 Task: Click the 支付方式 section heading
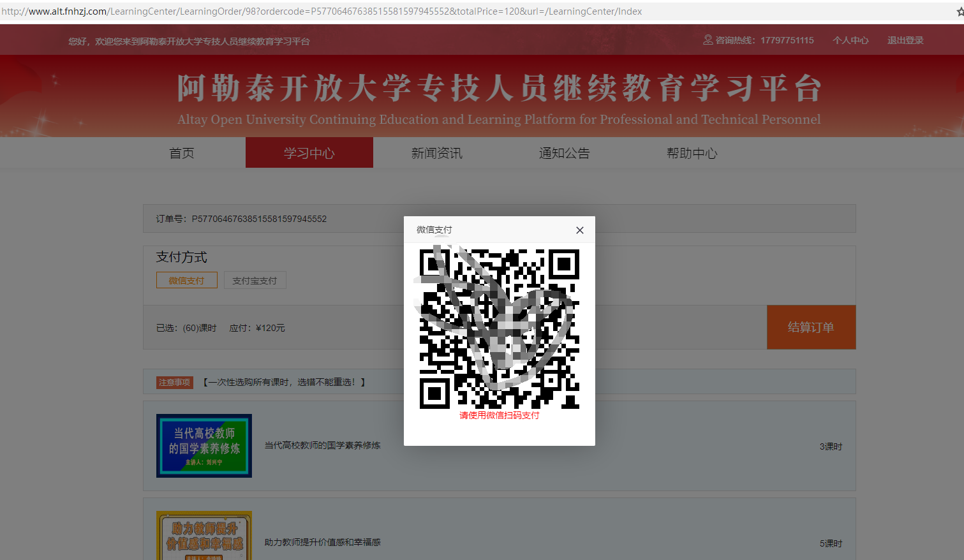coord(182,257)
